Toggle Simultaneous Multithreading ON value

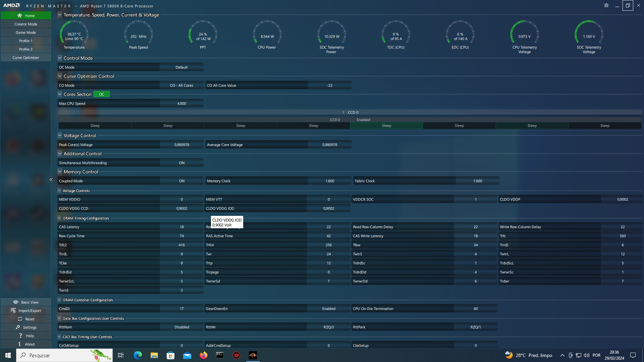pos(181,163)
